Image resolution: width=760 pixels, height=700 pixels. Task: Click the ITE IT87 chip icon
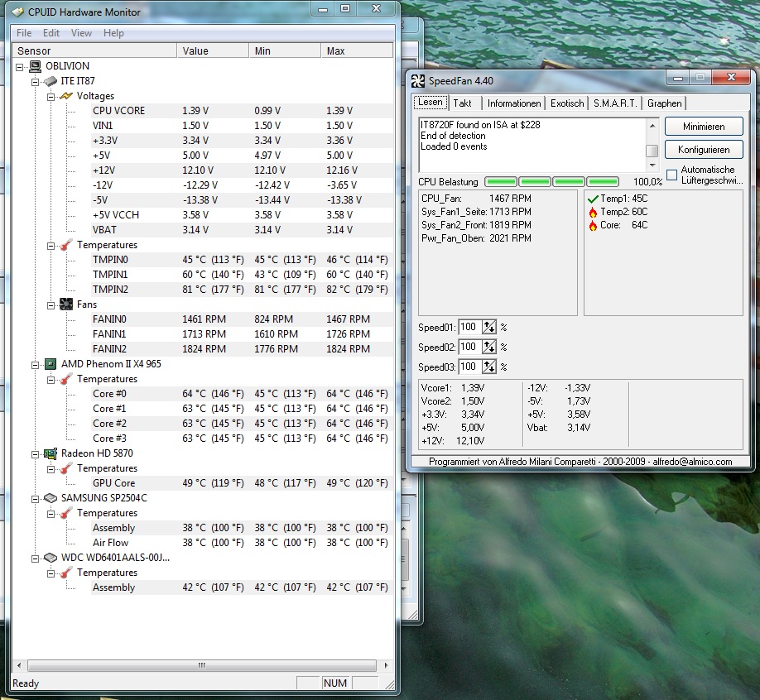click(x=51, y=81)
